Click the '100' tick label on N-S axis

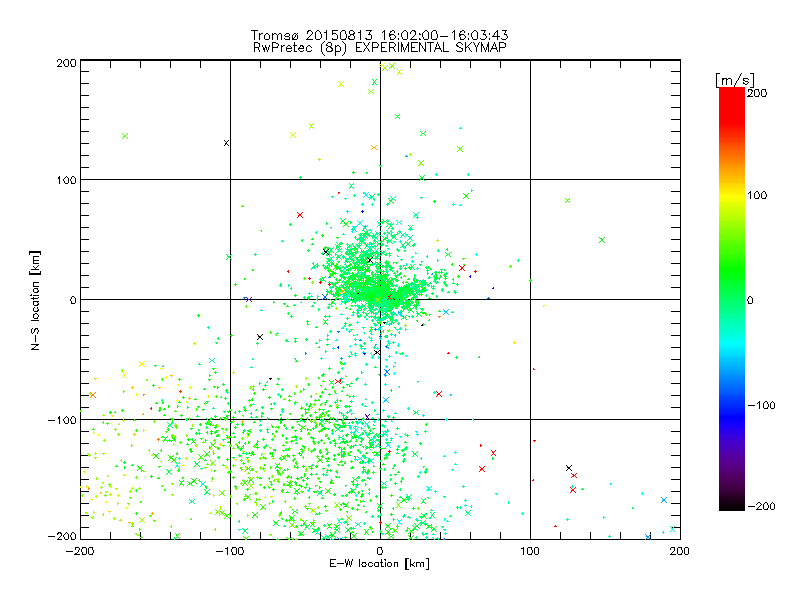66,180
